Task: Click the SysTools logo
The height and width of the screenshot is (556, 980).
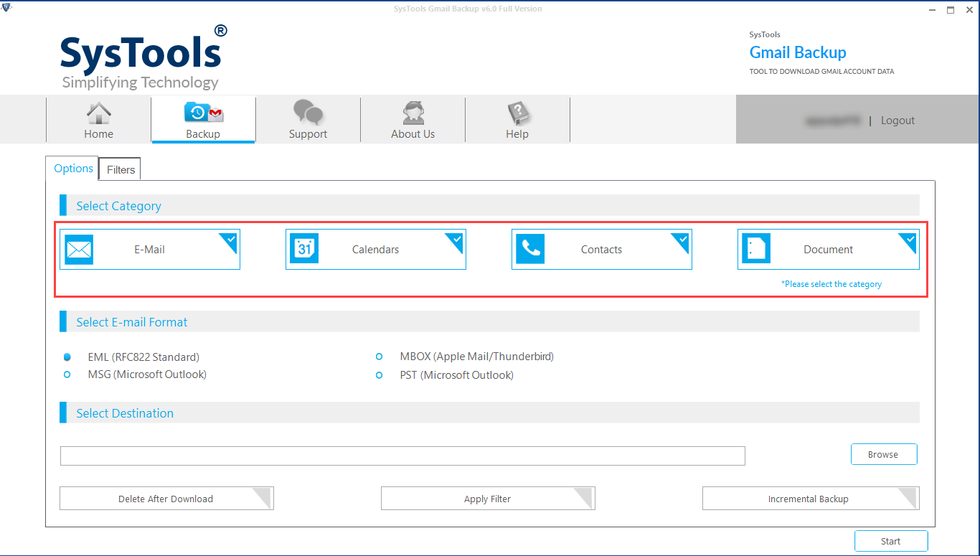Action: [x=143, y=57]
